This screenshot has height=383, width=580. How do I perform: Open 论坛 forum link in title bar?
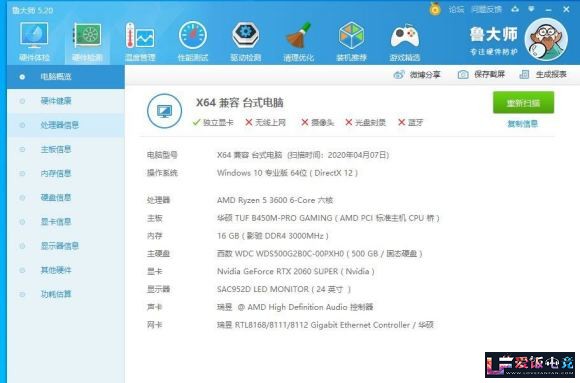pos(456,10)
